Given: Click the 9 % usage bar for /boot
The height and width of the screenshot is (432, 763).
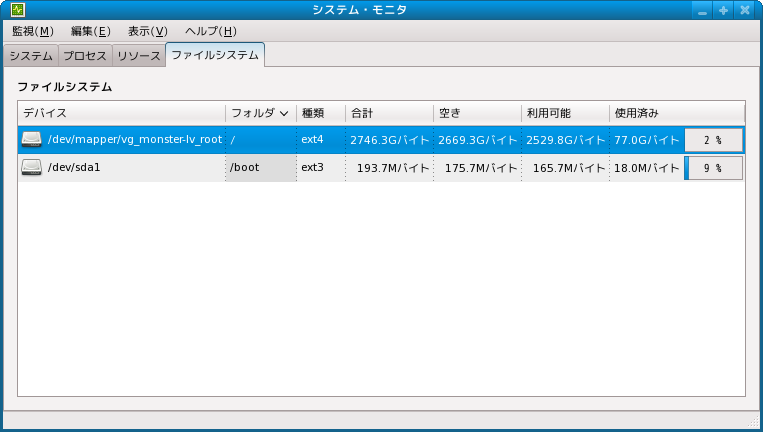Looking at the screenshot, I should coord(713,168).
